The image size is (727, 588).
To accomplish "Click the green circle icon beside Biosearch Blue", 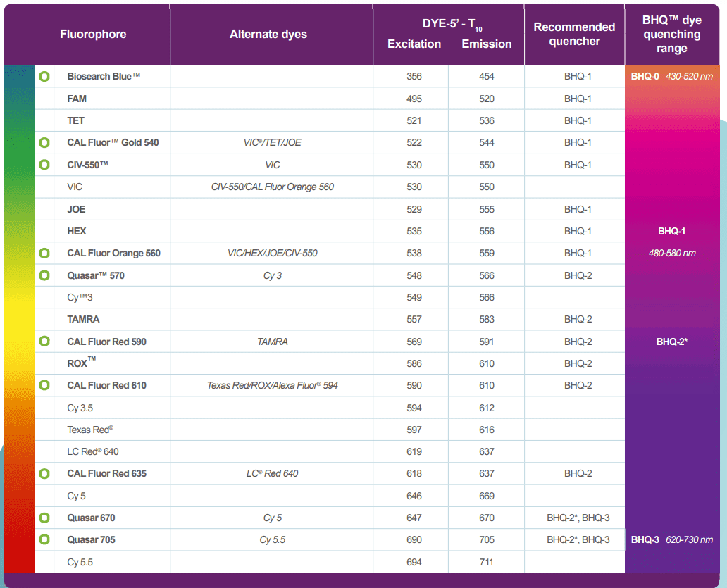I will point(44,76).
